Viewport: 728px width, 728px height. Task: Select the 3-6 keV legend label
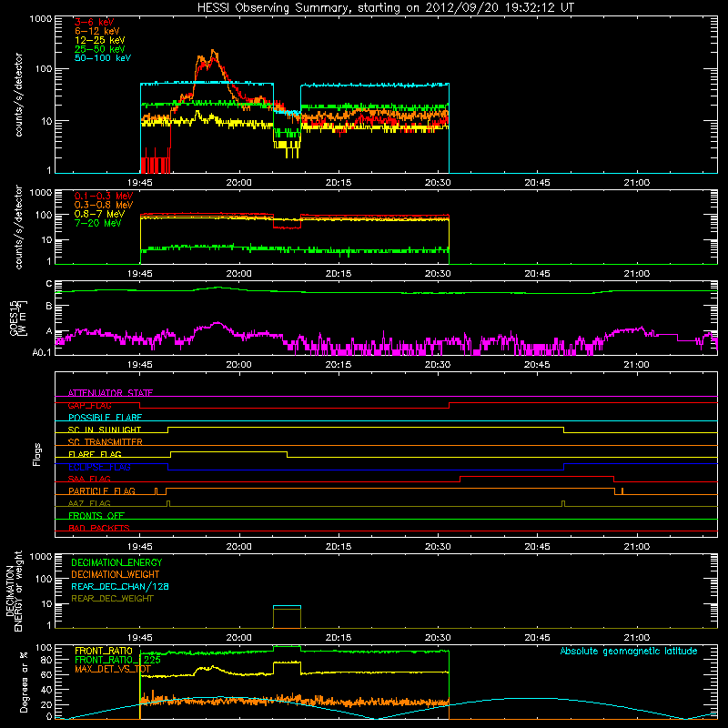(x=94, y=22)
